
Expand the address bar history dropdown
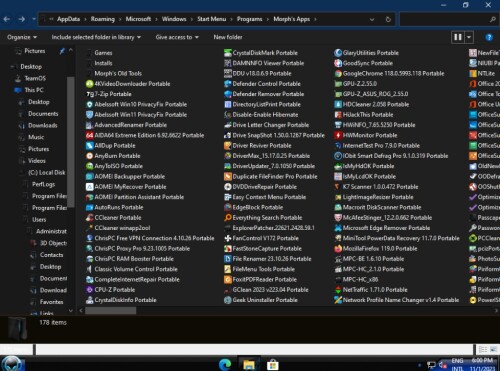pyautogui.click(x=372, y=19)
